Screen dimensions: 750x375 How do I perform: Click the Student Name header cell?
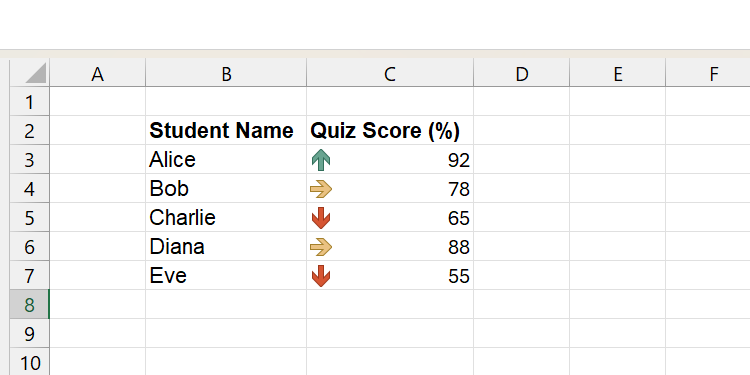click(226, 130)
